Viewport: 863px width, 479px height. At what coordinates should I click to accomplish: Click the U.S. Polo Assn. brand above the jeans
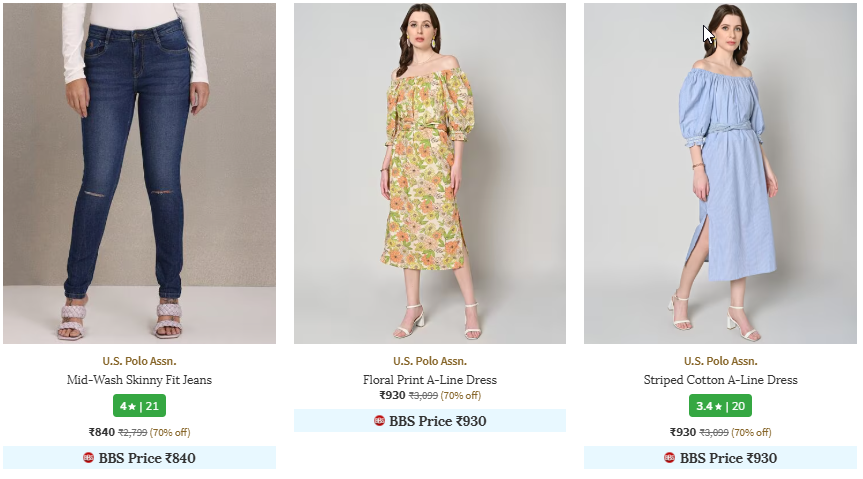[x=139, y=361]
